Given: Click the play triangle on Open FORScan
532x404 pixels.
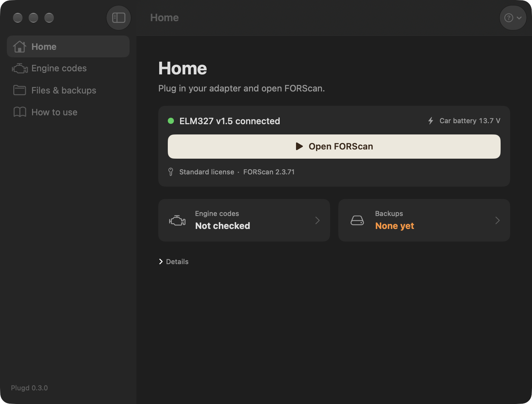Looking at the screenshot, I should [299, 146].
